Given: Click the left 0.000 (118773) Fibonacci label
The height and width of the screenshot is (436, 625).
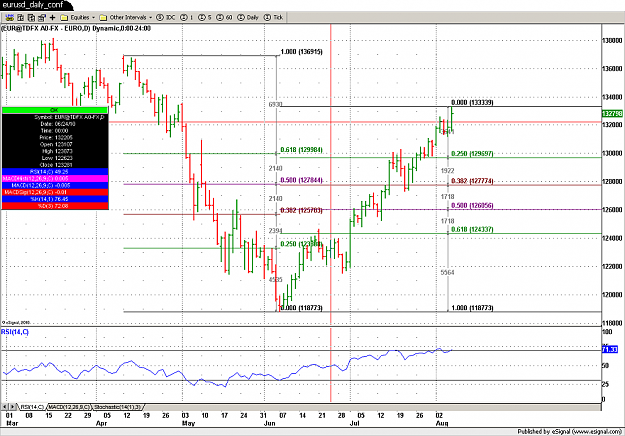Looking at the screenshot, I should click(x=301, y=308).
